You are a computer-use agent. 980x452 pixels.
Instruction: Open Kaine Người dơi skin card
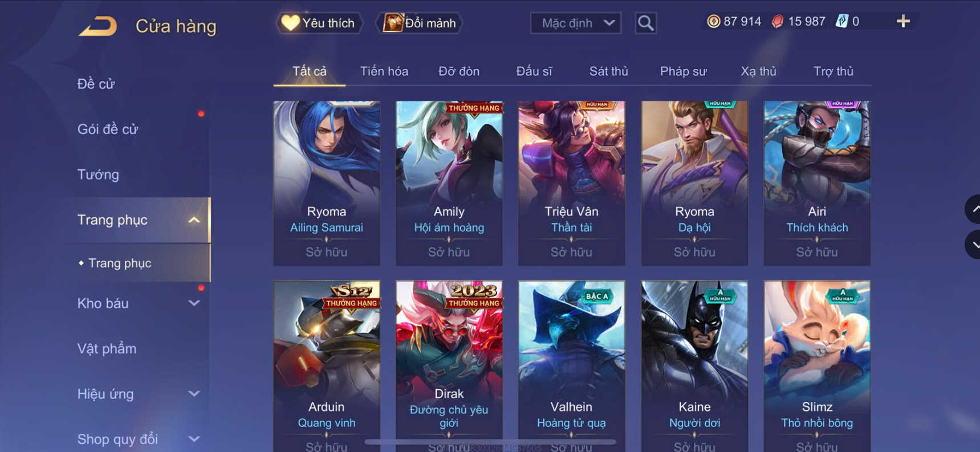(x=694, y=366)
